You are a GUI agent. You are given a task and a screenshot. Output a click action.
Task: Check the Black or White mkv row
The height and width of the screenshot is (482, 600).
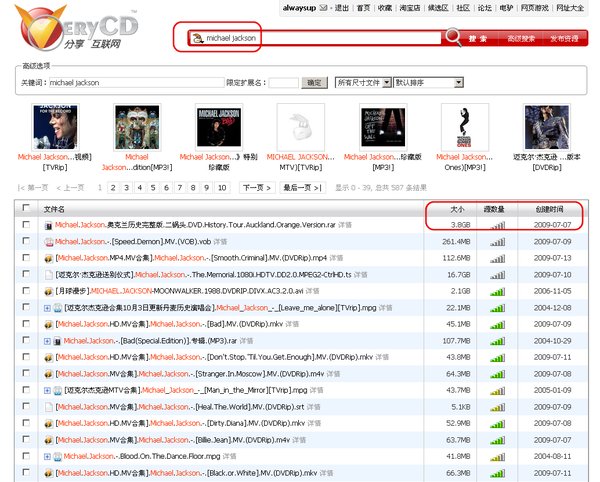(x=26, y=472)
